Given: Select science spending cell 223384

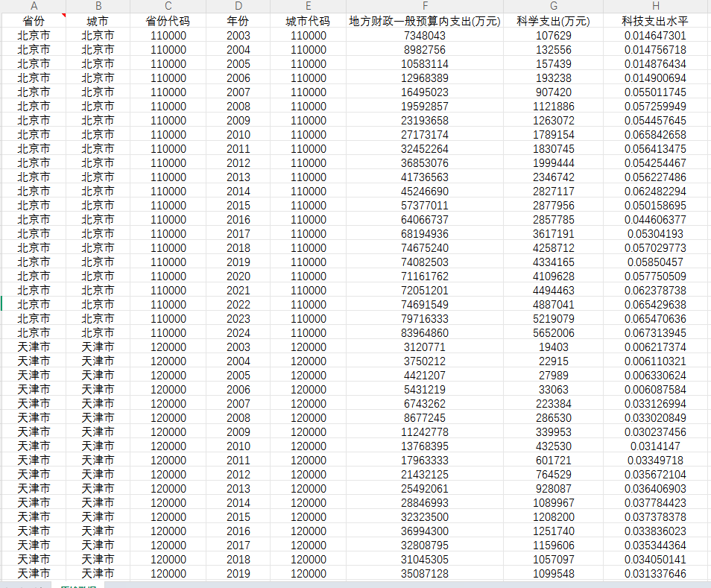Looking at the screenshot, I should coord(554,403).
